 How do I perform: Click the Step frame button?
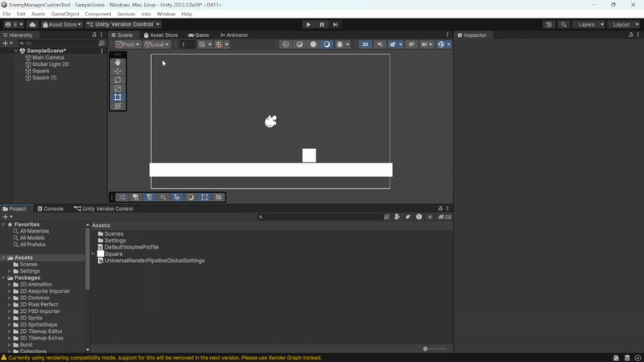[x=336, y=25]
